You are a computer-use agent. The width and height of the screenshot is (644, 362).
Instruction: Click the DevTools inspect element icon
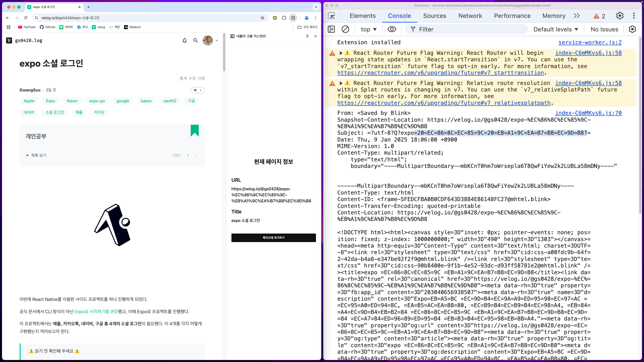331,16
